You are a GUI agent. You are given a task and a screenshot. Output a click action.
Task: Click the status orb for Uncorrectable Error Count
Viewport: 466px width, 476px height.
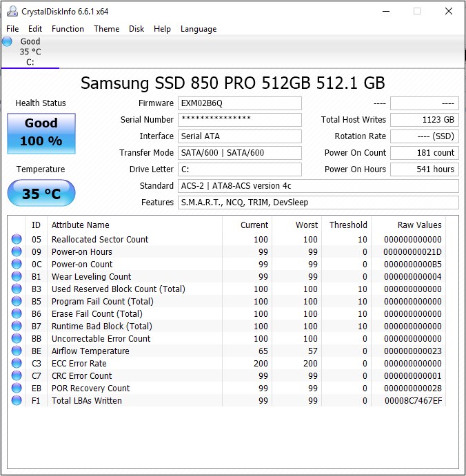tap(17, 338)
